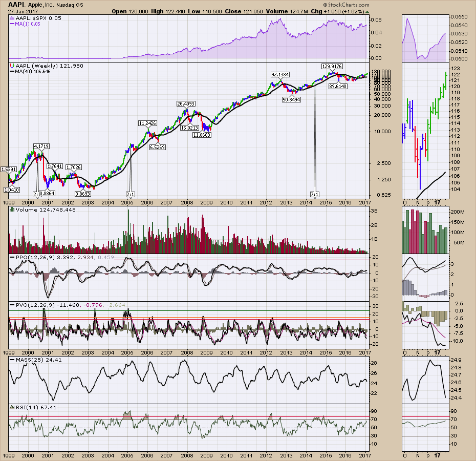
Task: Click the 27-Jan-2017 date label
Action: coord(23,12)
